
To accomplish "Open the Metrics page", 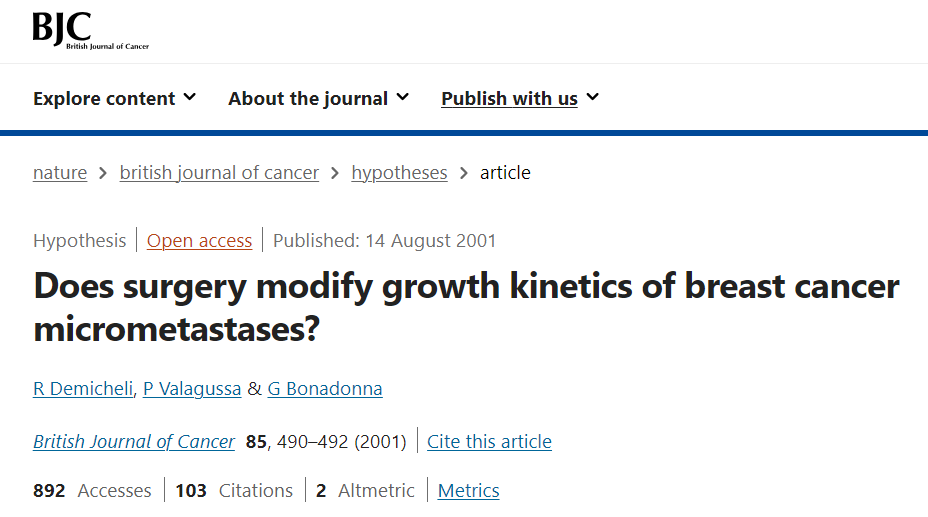I will tap(468, 490).
